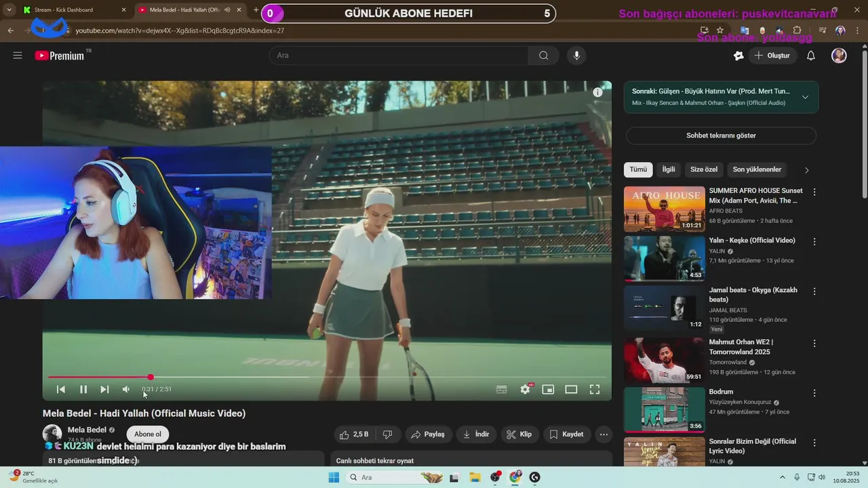The height and width of the screenshot is (488, 868).
Task: Open the SUMMER AFRO HOUSE Sunset Mix thumbnail
Action: point(665,209)
